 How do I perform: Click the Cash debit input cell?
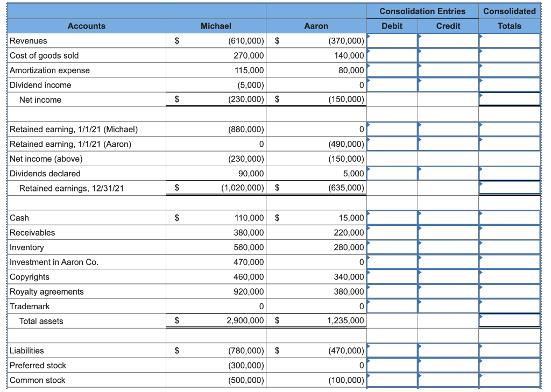392,217
